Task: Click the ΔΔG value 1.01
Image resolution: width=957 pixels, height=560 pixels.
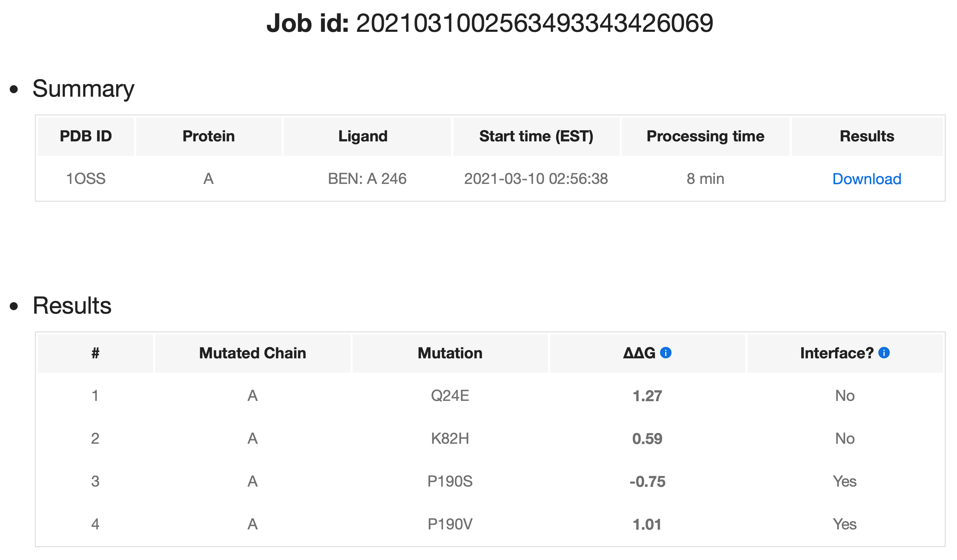Action: 647,525
